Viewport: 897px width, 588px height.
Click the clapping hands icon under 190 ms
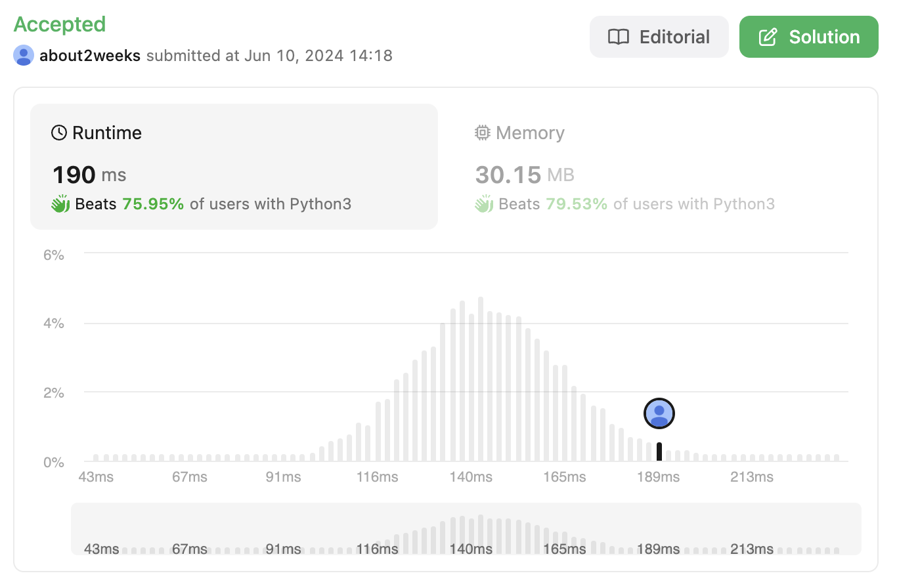pyautogui.click(x=60, y=204)
